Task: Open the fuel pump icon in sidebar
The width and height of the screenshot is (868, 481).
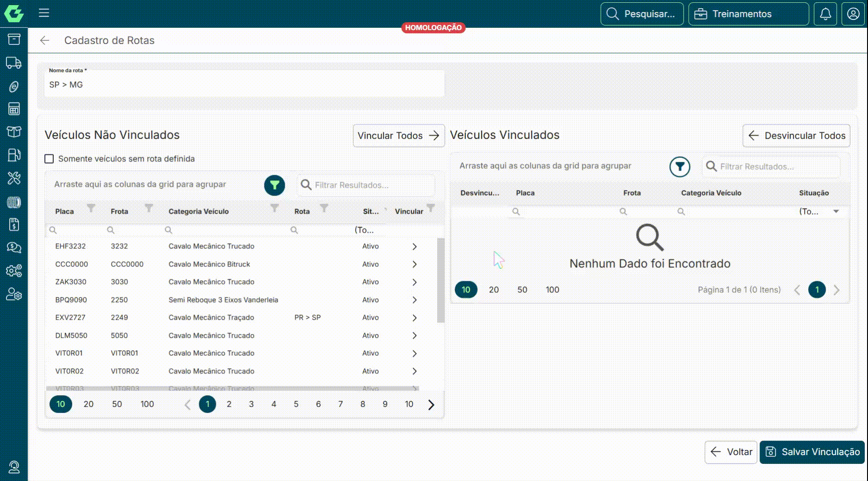Action: (14, 155)
